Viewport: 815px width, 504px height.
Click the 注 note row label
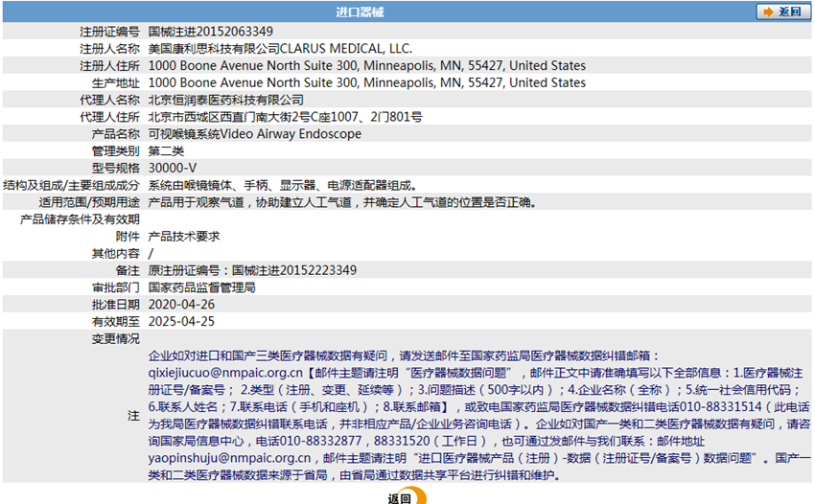coord(133,416)
